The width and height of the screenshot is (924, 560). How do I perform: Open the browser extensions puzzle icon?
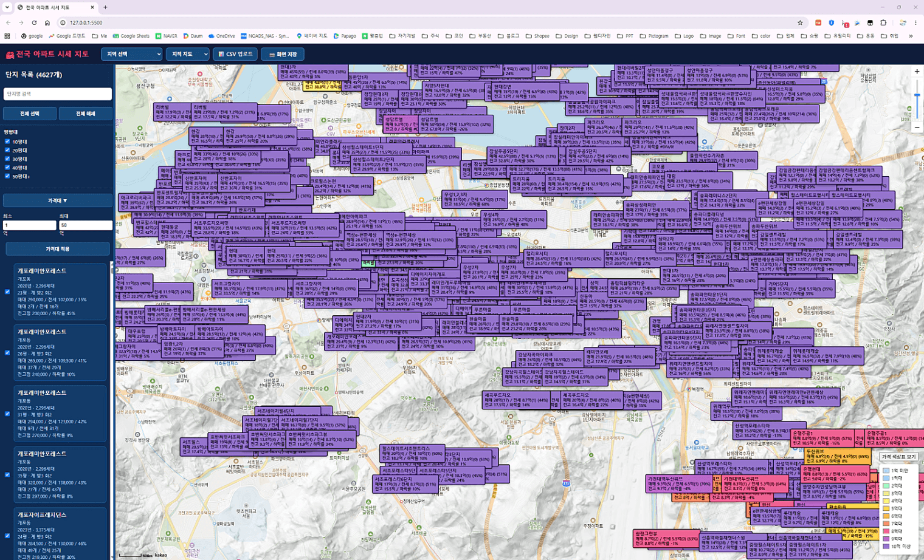(883, 22)
